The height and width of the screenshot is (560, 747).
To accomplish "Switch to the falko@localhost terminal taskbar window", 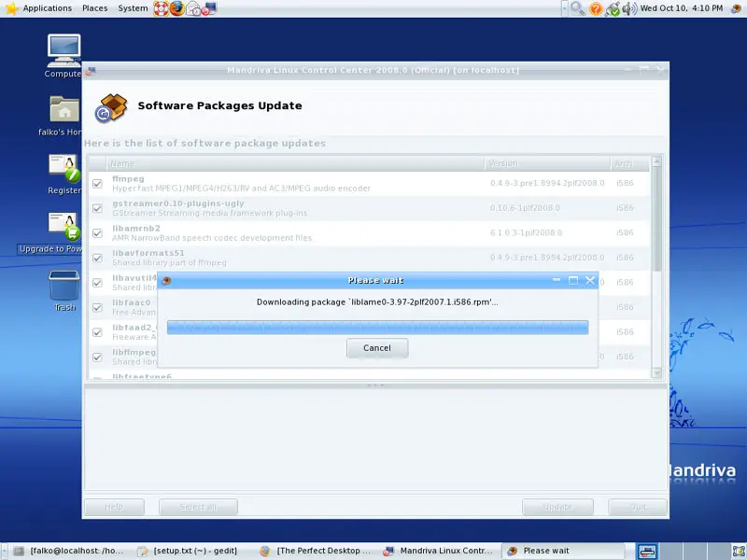I will point(70,551).
